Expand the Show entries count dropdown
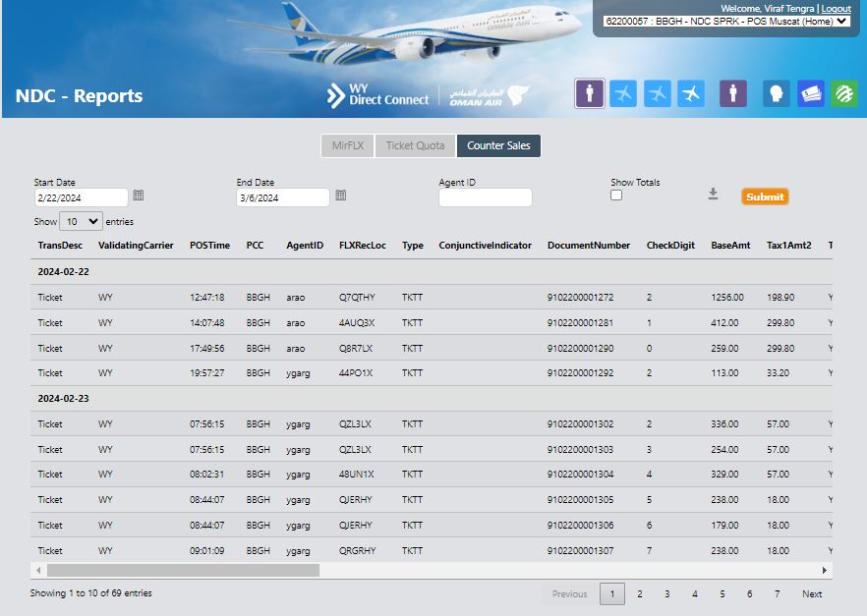The image size is (867, 616). point(81,222)
